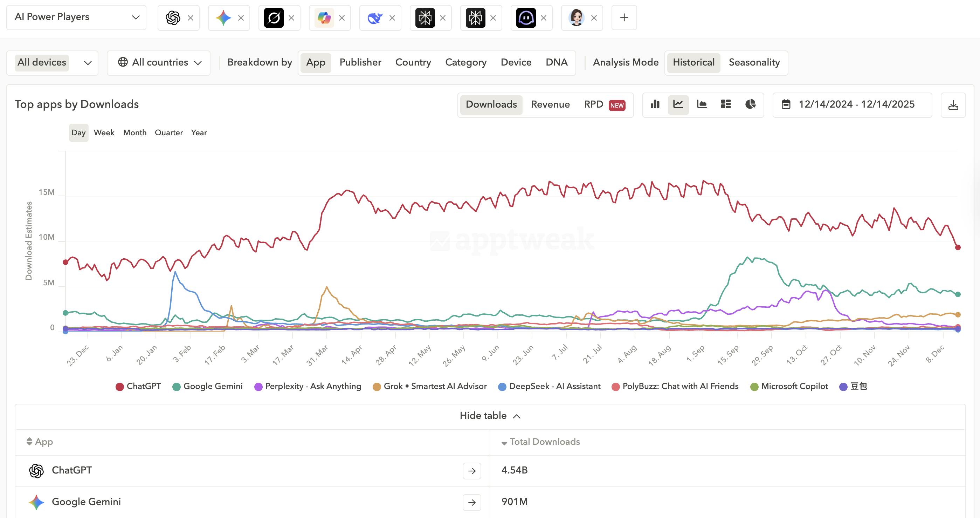980x518 pixels.
Task: Open the treemap view icon
Action: 726,105
